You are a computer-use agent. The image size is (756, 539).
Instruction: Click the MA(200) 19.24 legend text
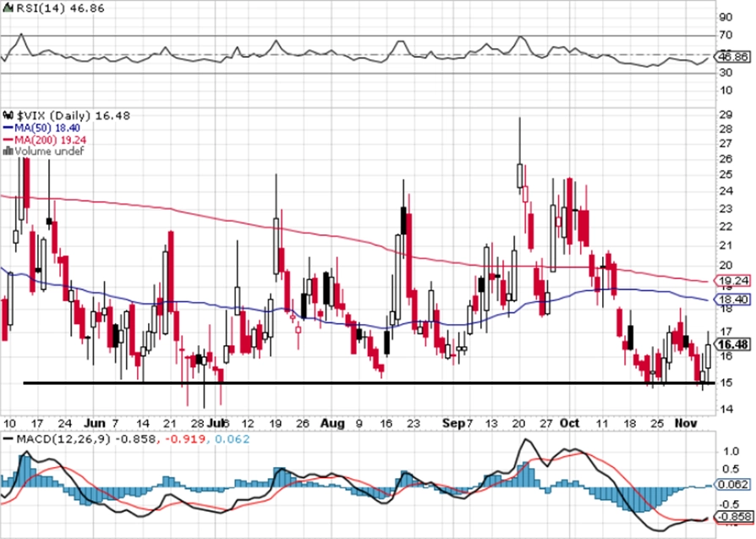coord(51,140)
